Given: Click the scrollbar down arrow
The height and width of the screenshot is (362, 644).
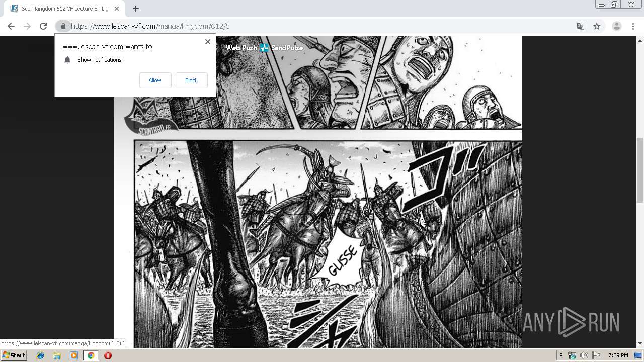Looking at the screenshot, I should [x=639, y=343].
